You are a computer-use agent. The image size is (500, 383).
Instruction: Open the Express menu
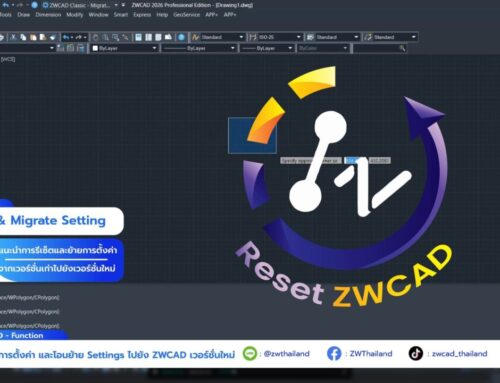142,15
